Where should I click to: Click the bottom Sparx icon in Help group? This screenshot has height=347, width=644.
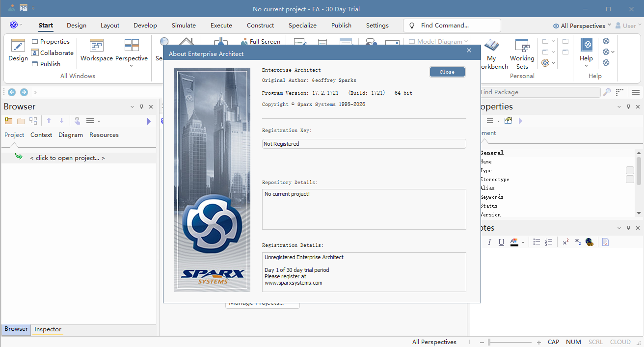pos(606,62)
